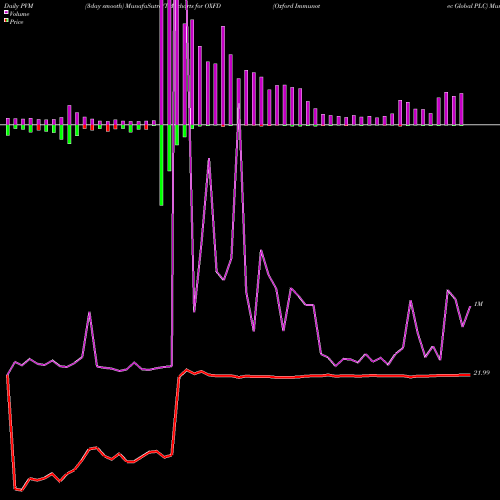Click the '(Oxford Immunot' company name text
This screenshot has width=500, height=500.
click(x=296, y=6)
